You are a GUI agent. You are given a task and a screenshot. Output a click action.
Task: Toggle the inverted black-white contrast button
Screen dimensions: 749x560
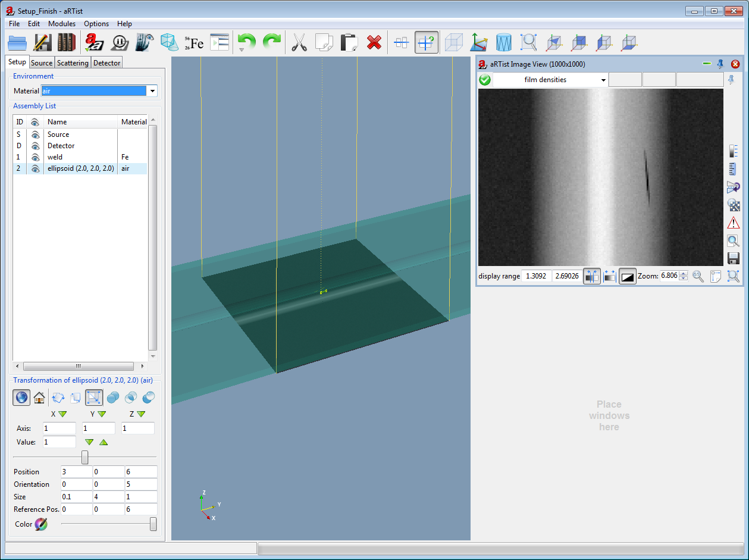click(628, 276)
